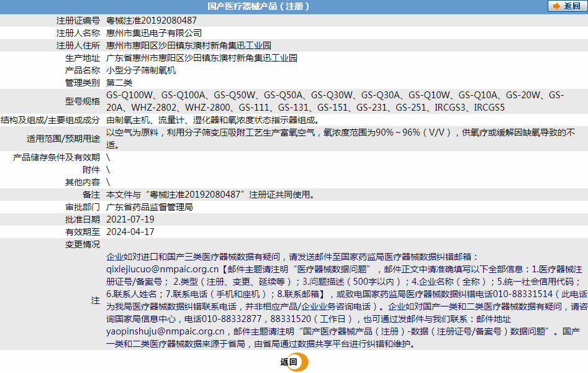The height and width of the screenshot is (373, 588).
Task: Click registrant name 惠州市集迅电子有限公司
Action: 154,33
